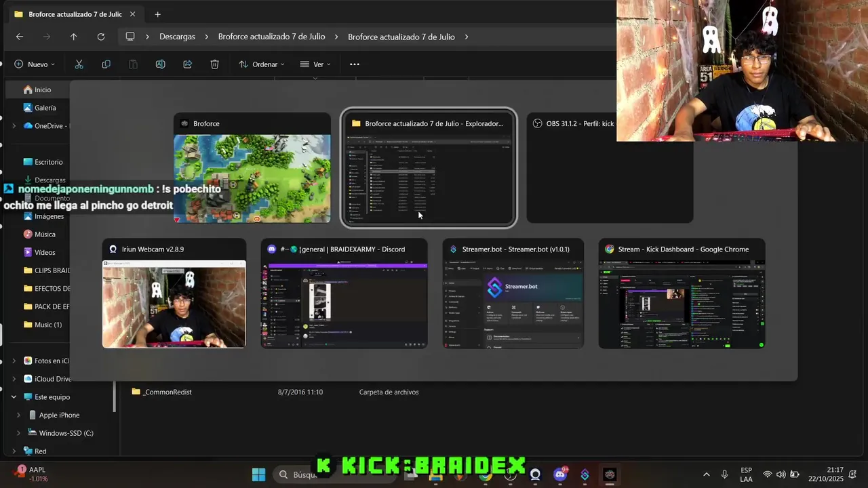
Task: Show hidden tray icons chevron
Action: tap(707, 474)
